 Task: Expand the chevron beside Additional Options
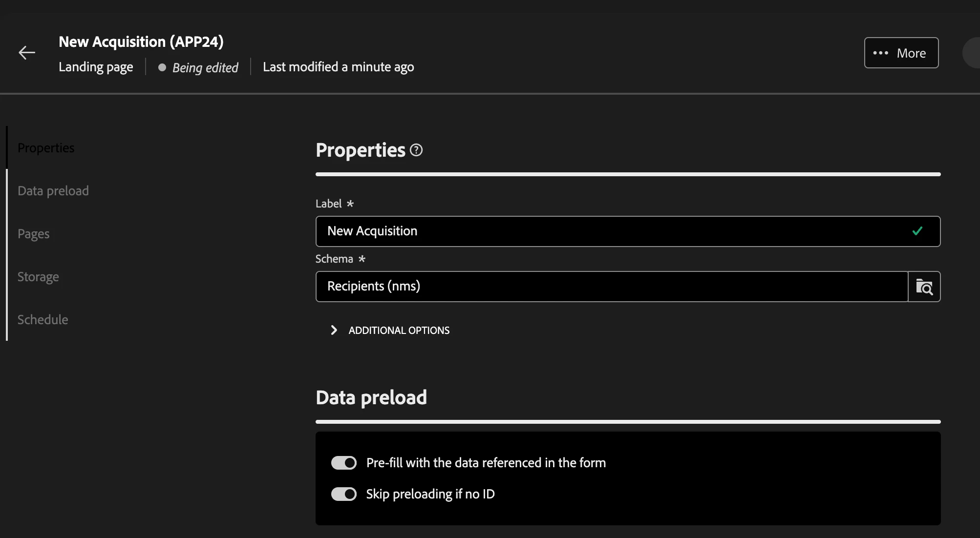pos(334,330)
